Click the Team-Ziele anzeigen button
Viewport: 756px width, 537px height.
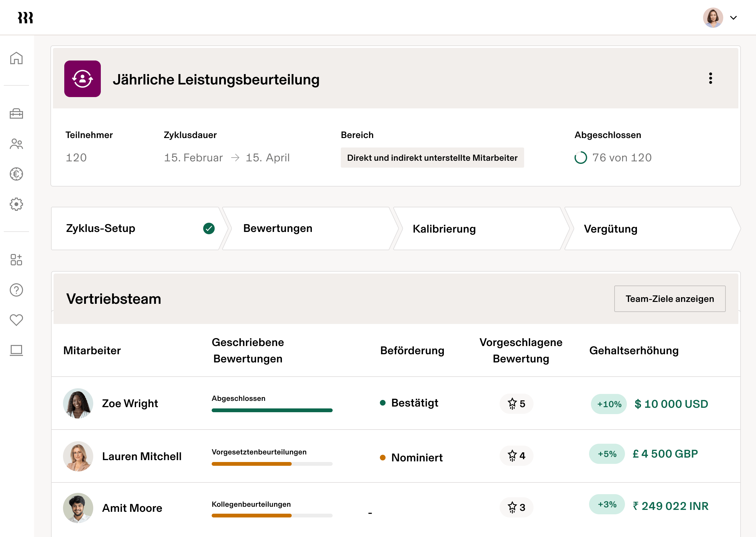669,298
